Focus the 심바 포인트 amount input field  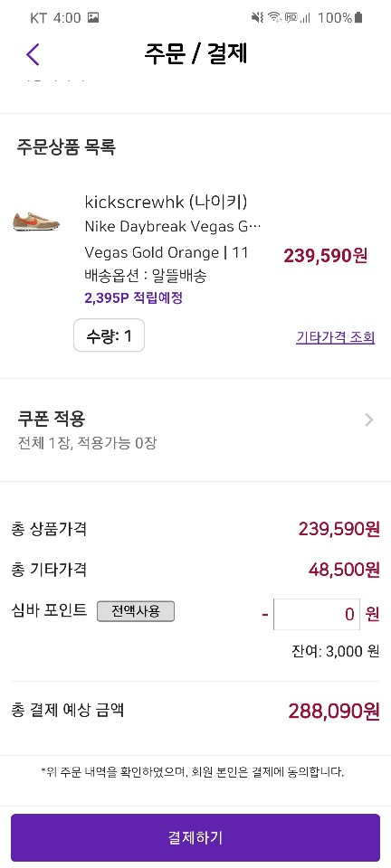tap(316, 614)
